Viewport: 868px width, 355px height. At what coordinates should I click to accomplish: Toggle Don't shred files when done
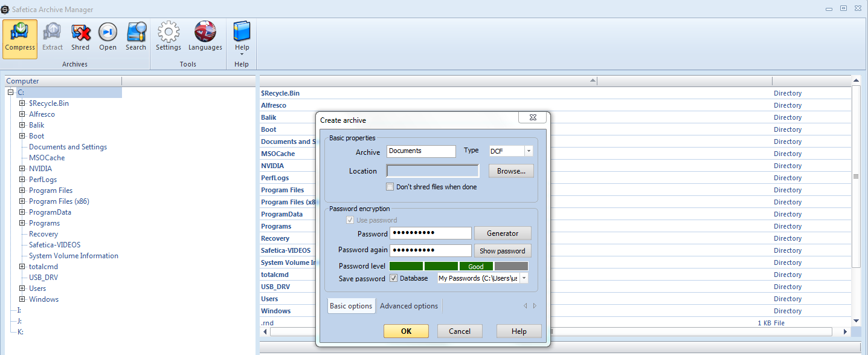[390, 187]
